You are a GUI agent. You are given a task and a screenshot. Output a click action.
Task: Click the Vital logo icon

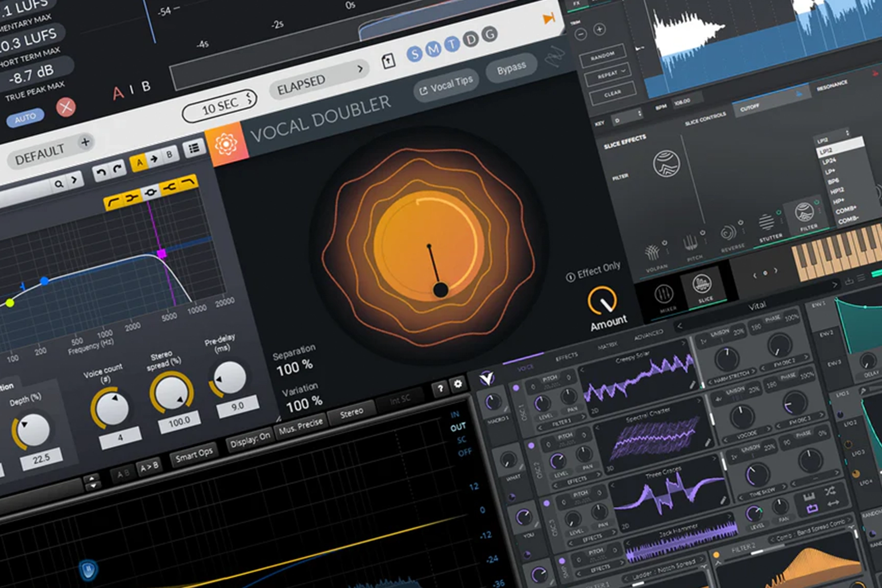click(487, 378)
